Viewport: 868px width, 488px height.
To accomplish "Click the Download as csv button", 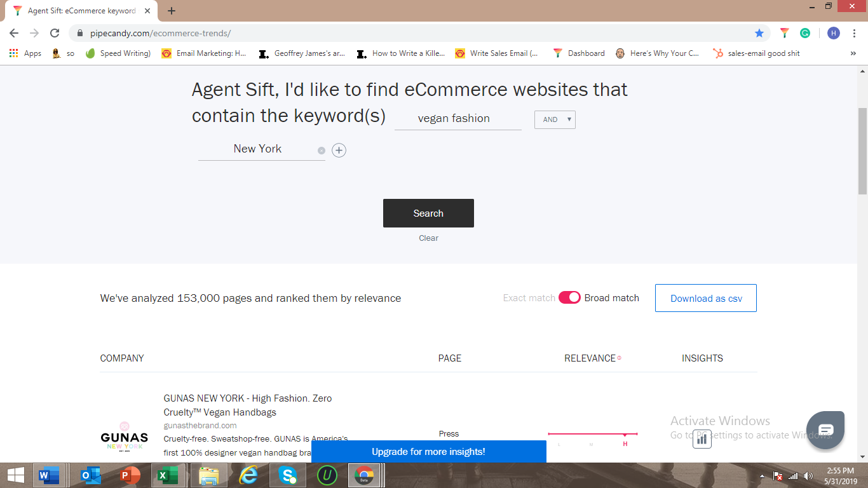I will 706,298.
